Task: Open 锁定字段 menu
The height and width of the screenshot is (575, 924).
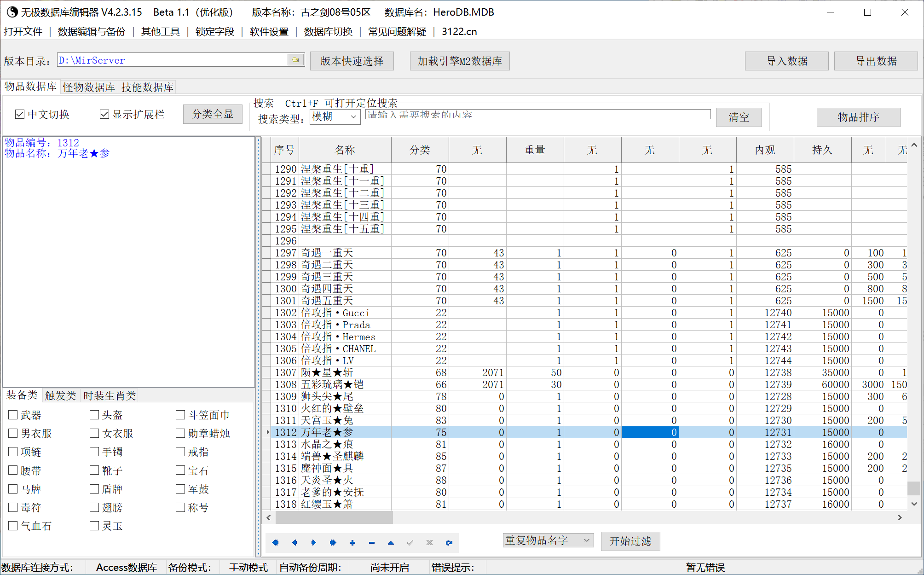Action: [x=215, y=31]
